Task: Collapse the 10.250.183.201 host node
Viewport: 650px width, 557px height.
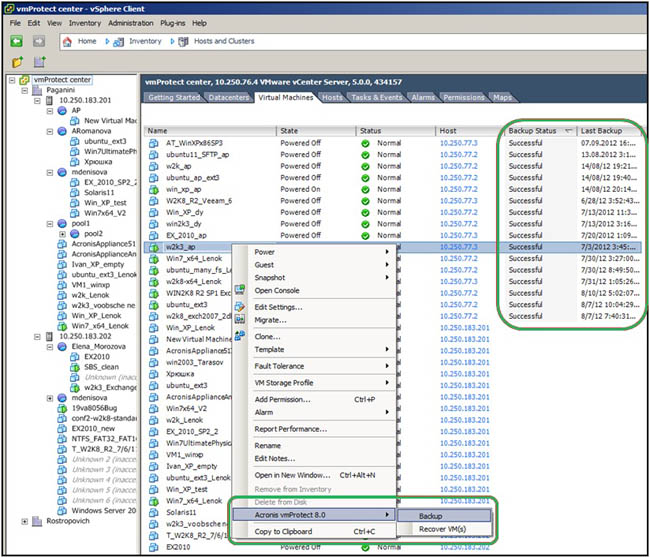Action: (x=37, y=100)
